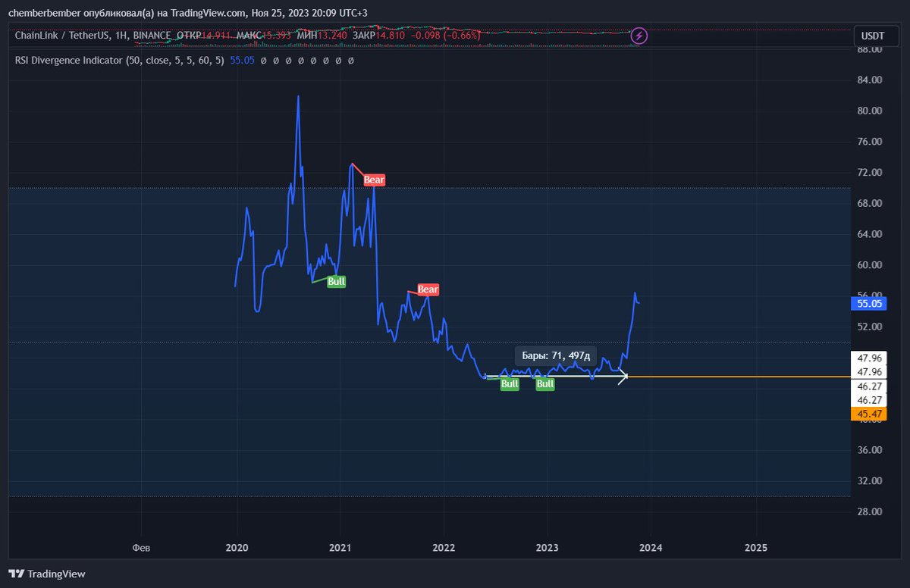910x588 pixels.
Task: Click the TradingView logo
Action: click(x=47, y=574)
